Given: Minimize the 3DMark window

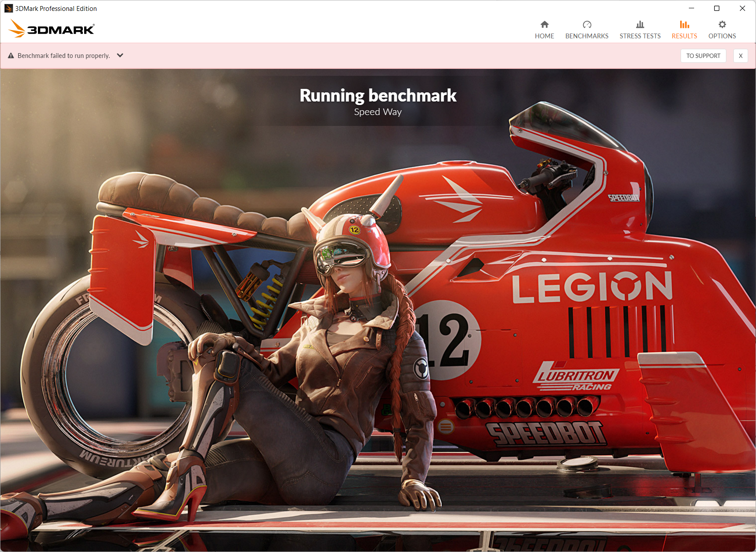Looking at the screenshot, I should 691,8.
